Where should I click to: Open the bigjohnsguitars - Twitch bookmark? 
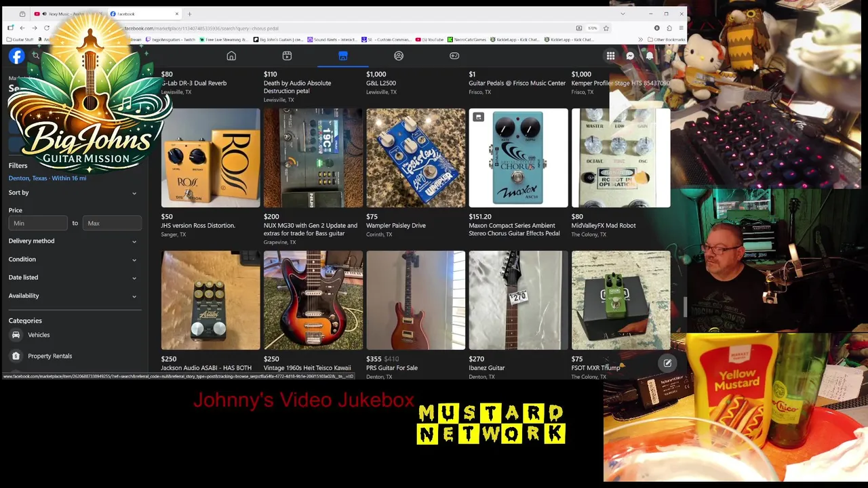170,39
